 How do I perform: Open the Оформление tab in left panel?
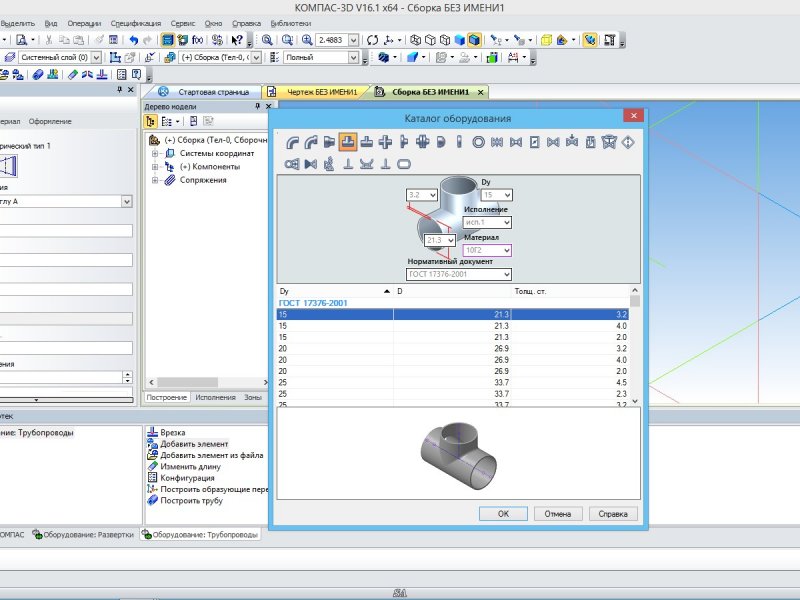(50, 121)
